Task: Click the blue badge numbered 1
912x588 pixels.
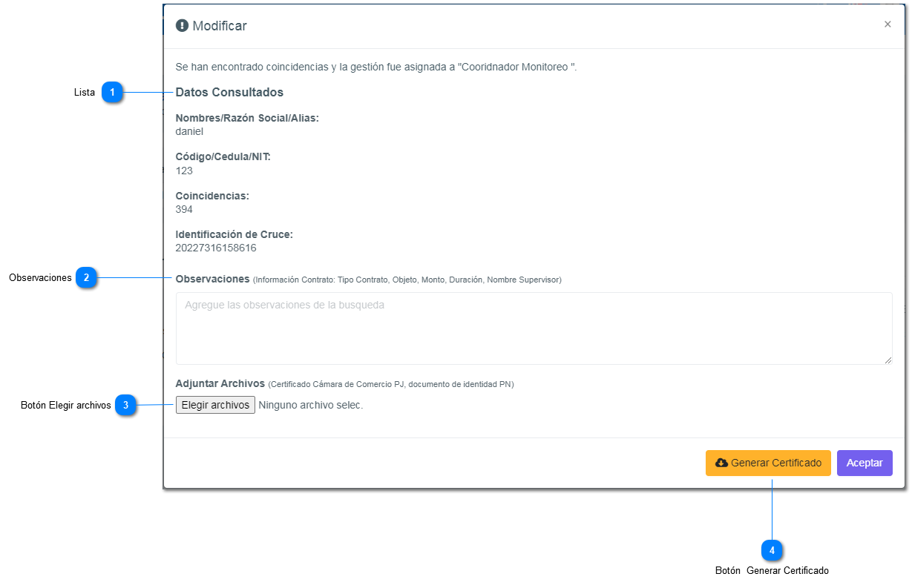Action: 112,93
